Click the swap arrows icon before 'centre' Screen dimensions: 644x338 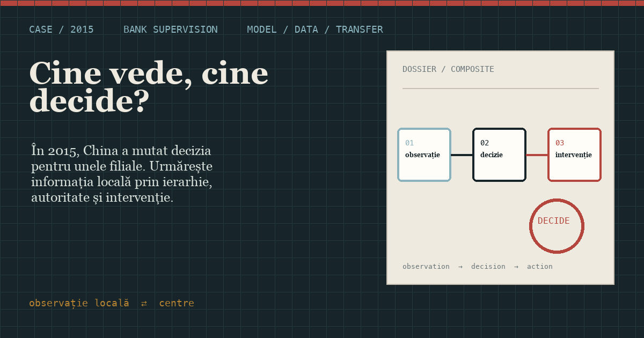pyautogui.click(x=144, y=303)
